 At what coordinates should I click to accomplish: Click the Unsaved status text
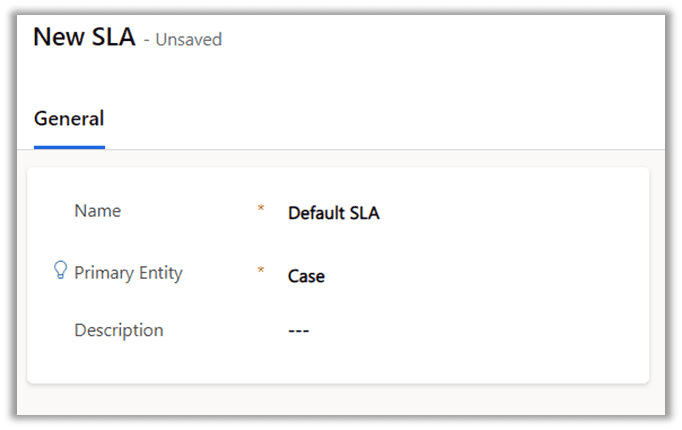pos(189,40)
